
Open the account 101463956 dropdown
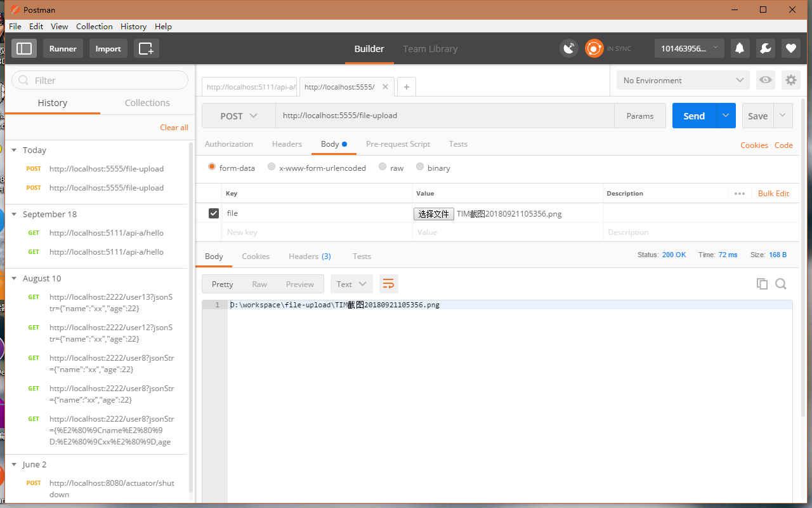(690, 48)
